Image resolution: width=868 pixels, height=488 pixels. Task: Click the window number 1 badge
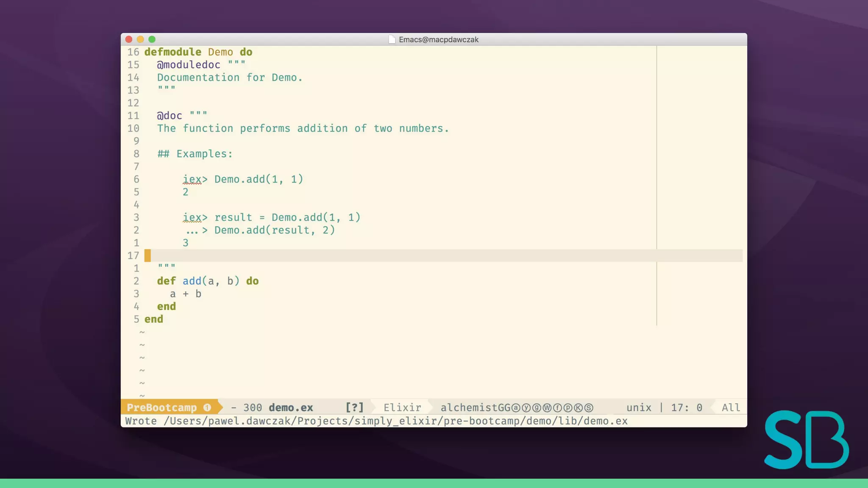207,408
